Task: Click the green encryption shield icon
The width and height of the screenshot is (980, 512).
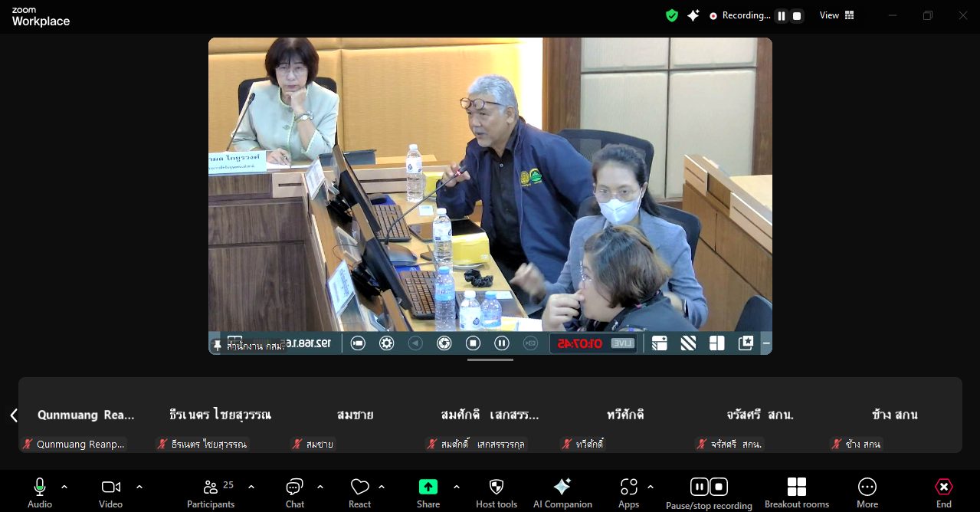Action: click(x=672, y=15)
